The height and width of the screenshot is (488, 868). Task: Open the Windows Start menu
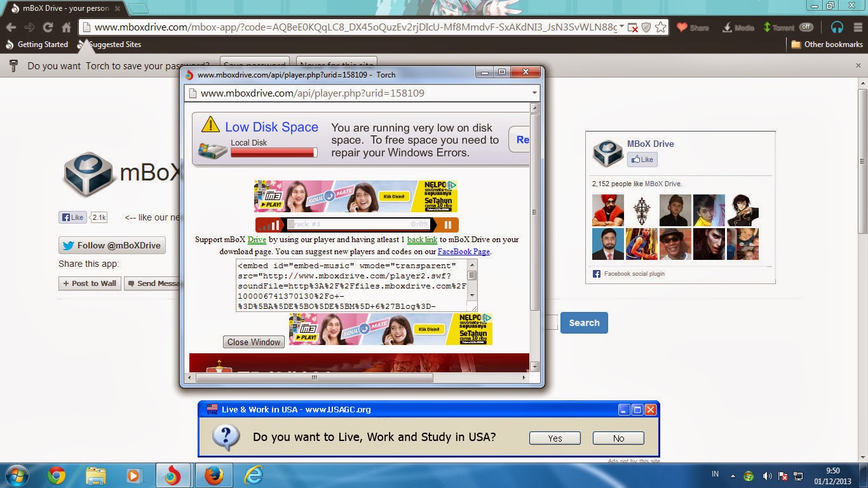point(16,475)
